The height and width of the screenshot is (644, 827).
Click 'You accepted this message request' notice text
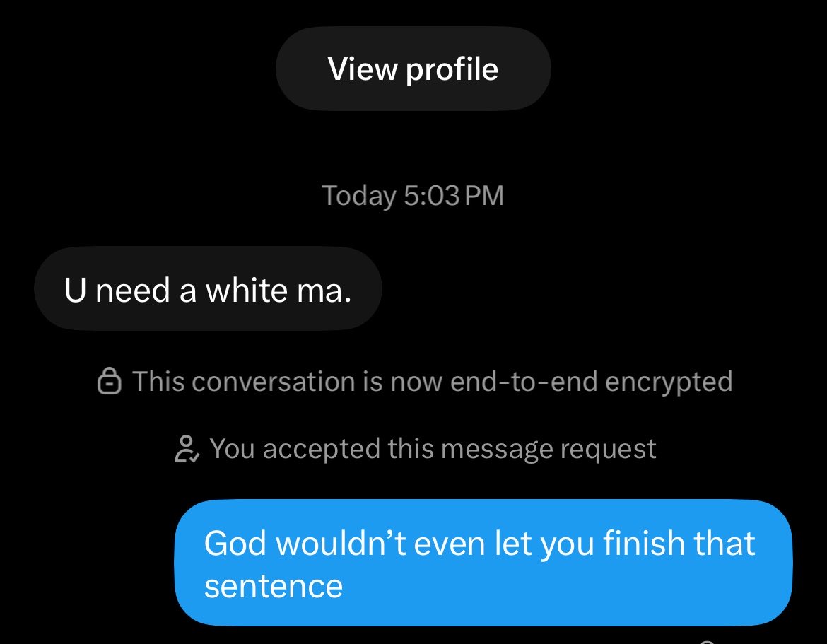point(433,449)
